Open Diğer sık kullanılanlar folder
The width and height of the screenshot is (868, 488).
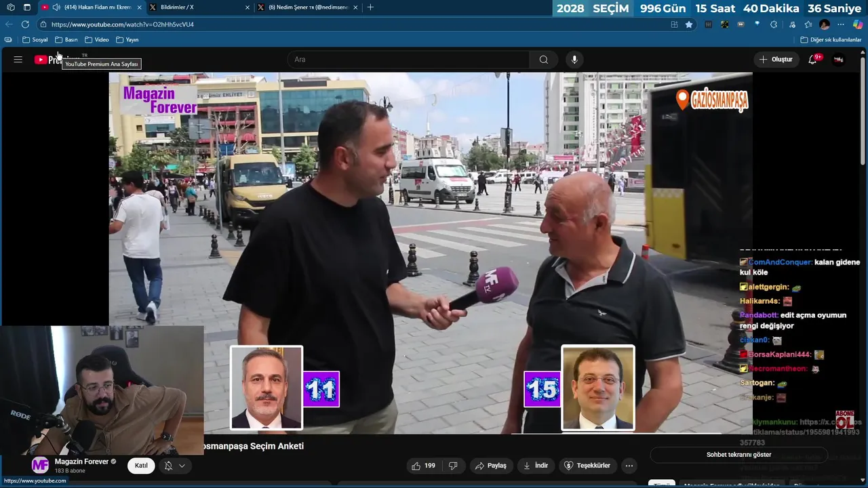831,40
